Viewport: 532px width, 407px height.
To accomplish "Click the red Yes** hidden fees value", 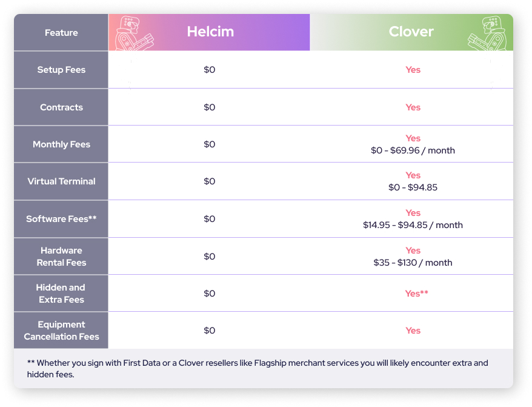I will [x=416, y=294].
